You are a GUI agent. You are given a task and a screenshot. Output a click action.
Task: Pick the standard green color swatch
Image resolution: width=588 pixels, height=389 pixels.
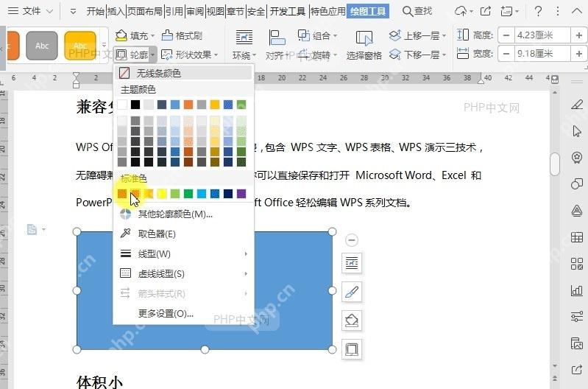click(188, 194)
